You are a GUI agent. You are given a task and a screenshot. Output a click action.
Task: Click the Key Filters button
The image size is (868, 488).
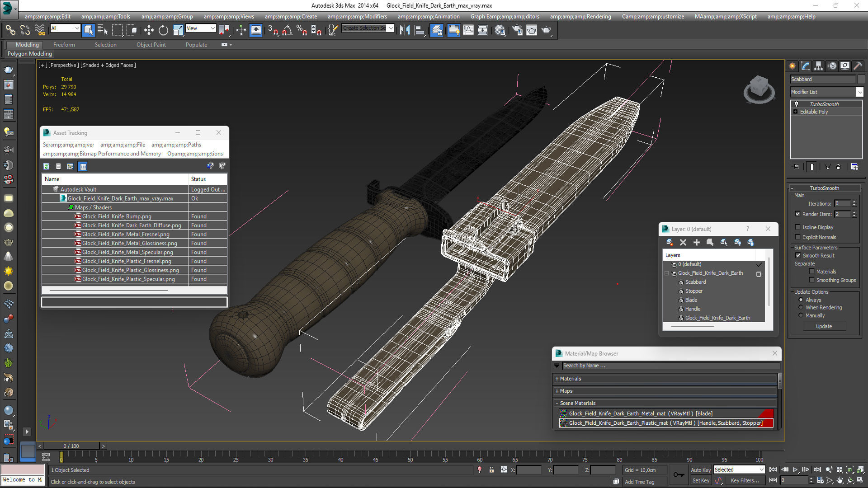745,481
